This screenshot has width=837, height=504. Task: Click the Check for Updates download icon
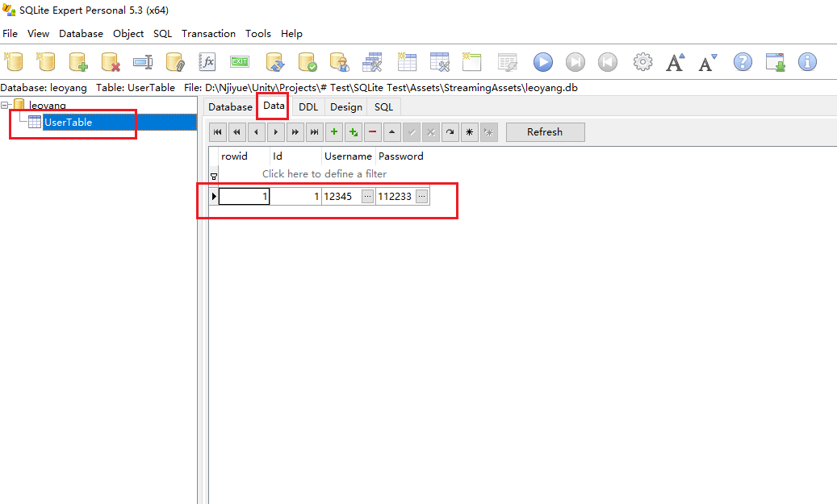(x=775, y=62)
